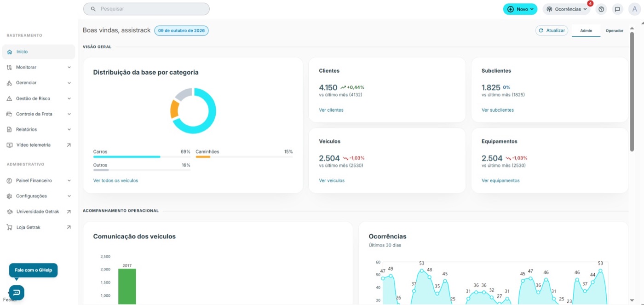Click the Subclientes count 1.825
Viewport: 644px width, 305px height.
[491, 87]
